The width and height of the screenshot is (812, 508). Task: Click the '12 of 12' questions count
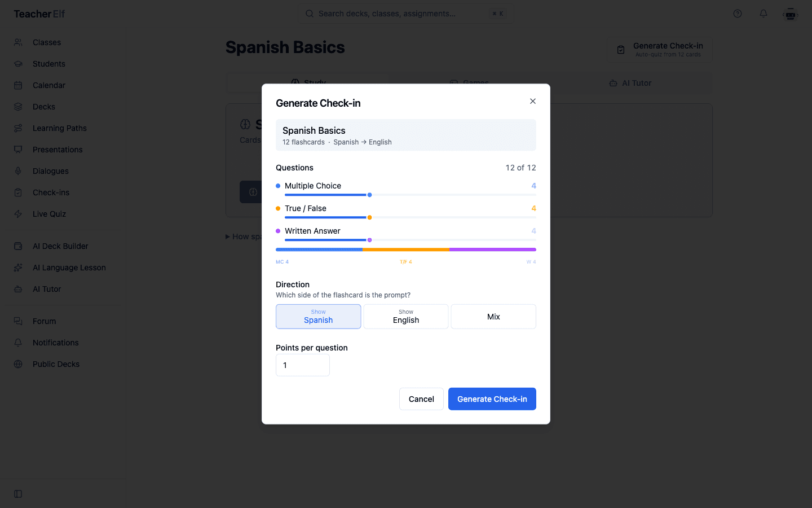tap(520, 168)
